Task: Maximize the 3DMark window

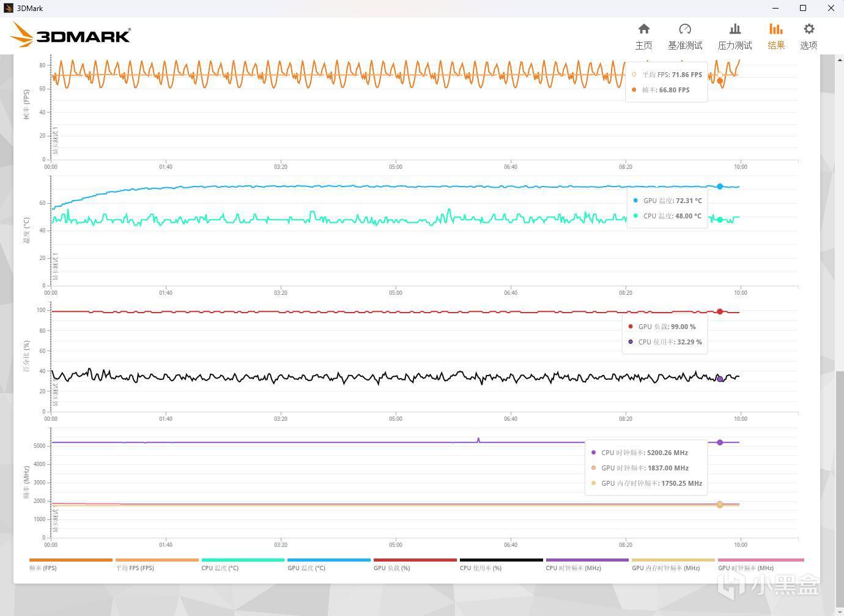Action: [x=803, y=8]
